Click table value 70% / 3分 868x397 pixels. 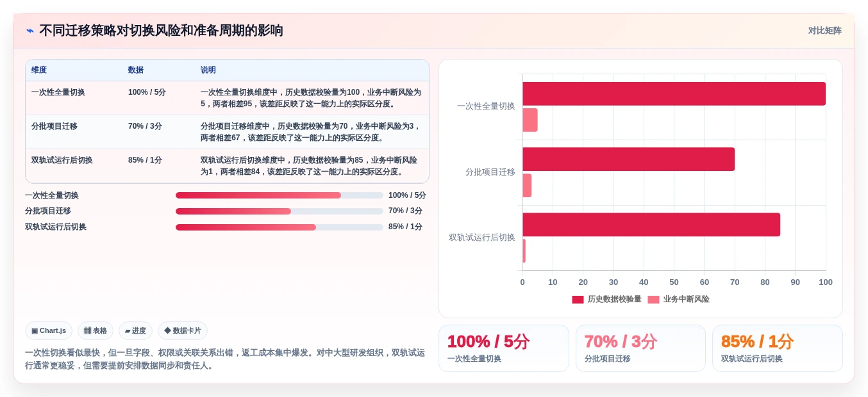click(x=145, y=126)
